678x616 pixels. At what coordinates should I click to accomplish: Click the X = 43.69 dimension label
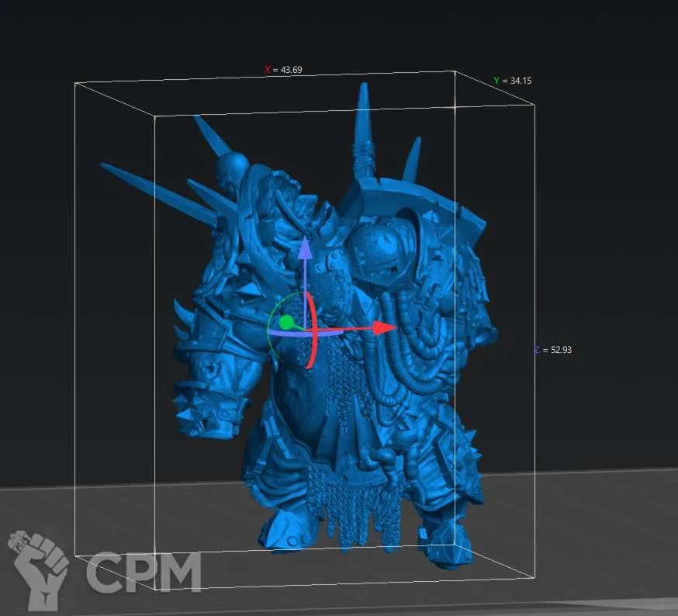283,70
